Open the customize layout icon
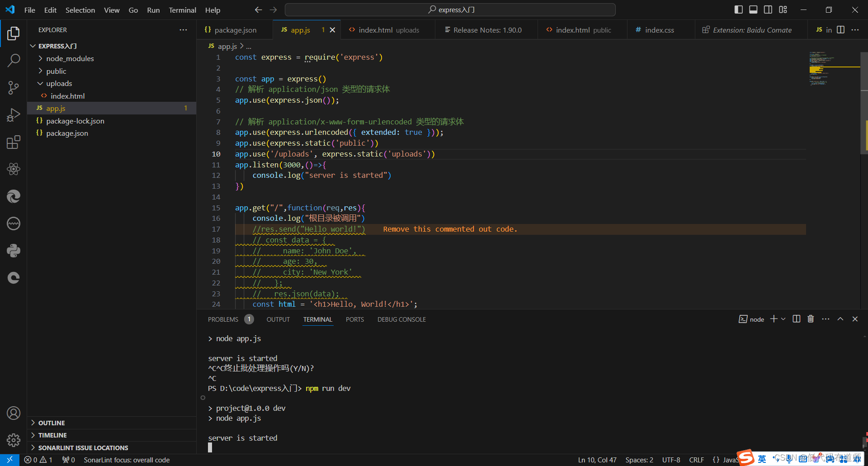Image resolution: width=868 pixels, height=466 pixels. [x=783, y=10]
